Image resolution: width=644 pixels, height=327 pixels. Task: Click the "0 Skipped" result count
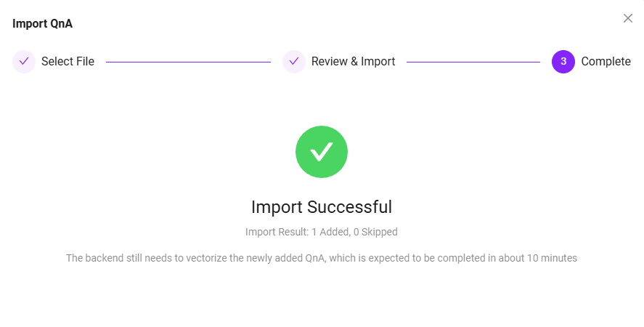click(375, 233)
